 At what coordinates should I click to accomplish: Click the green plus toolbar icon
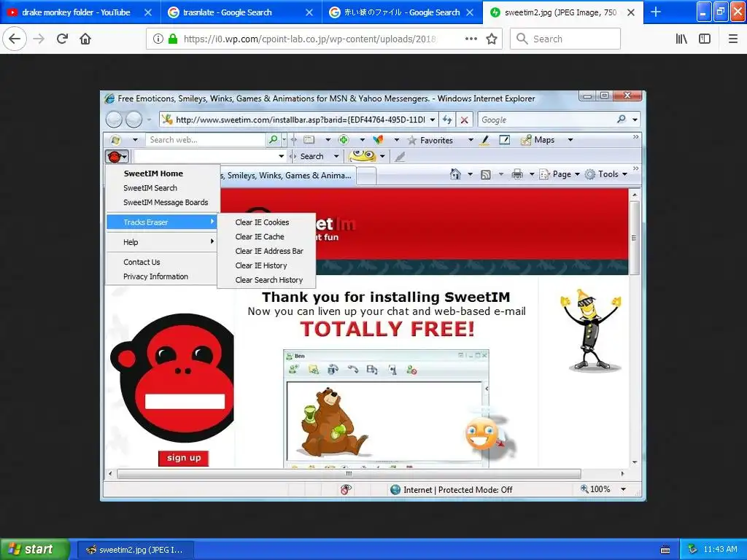[x=344, y=139]
